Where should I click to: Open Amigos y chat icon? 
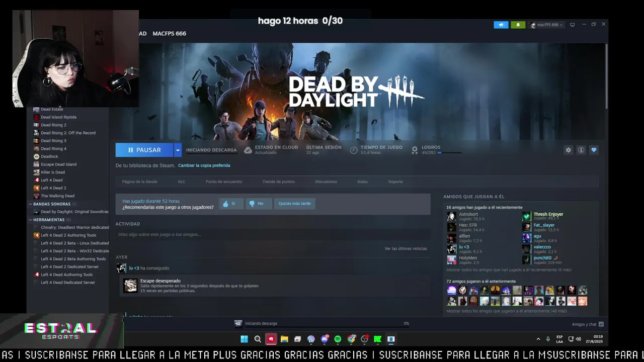click(x=601, y=324)
